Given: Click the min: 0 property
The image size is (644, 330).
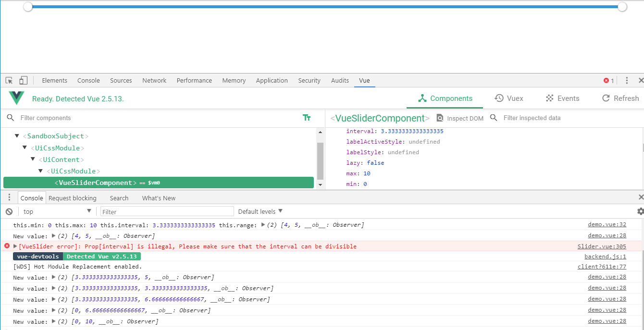Looking at the screenshot, I should (x=357, y=184).
